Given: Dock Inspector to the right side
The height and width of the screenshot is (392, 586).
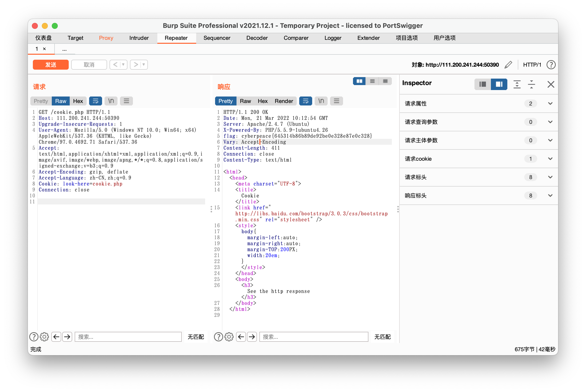Looking at the screenshot, I should pos(499,84).
